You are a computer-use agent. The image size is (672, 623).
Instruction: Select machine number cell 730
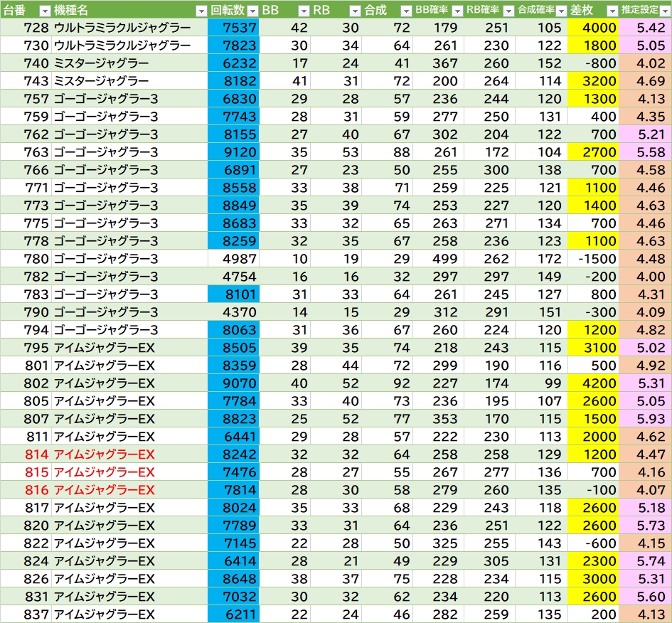26,46
